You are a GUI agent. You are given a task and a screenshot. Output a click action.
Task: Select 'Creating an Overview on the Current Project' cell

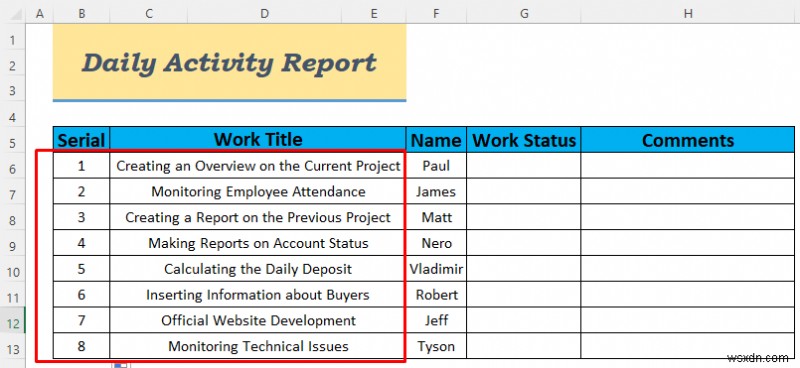(x=258, y=165)
